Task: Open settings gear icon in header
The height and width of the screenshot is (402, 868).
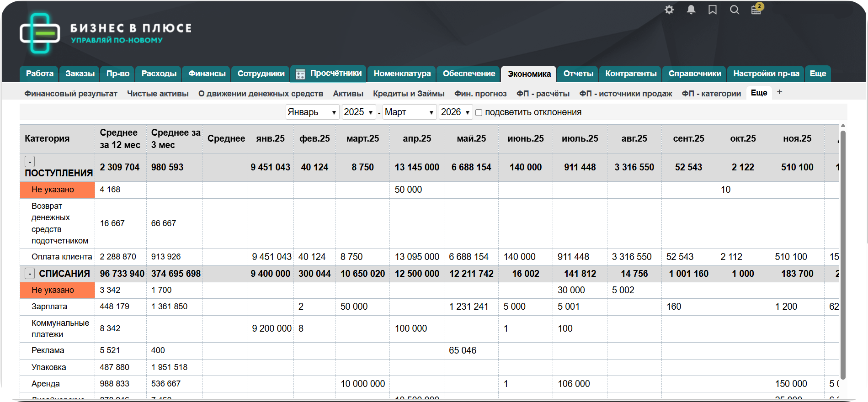Action: click(x=669, y=10)
